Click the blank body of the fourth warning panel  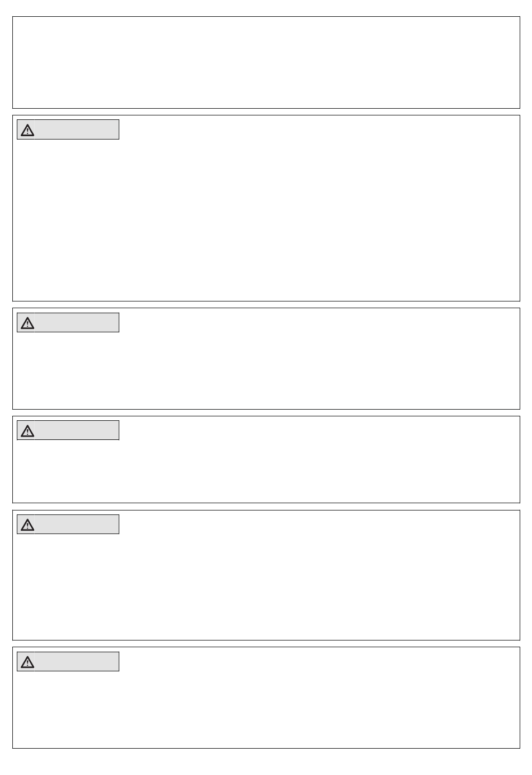tap(266, 586)
